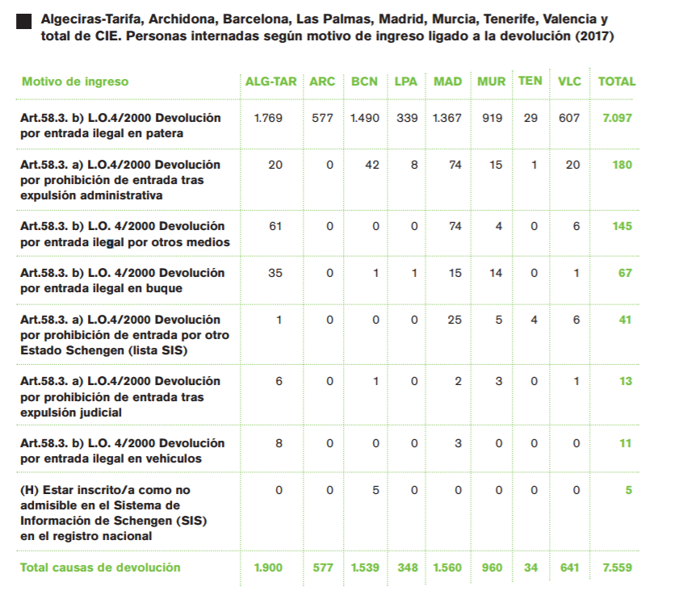Image resolution: width=700 pixels, height=599 pixels.
Task: Click the value 1.367 in MAD column
Action: tap(446, 118)
